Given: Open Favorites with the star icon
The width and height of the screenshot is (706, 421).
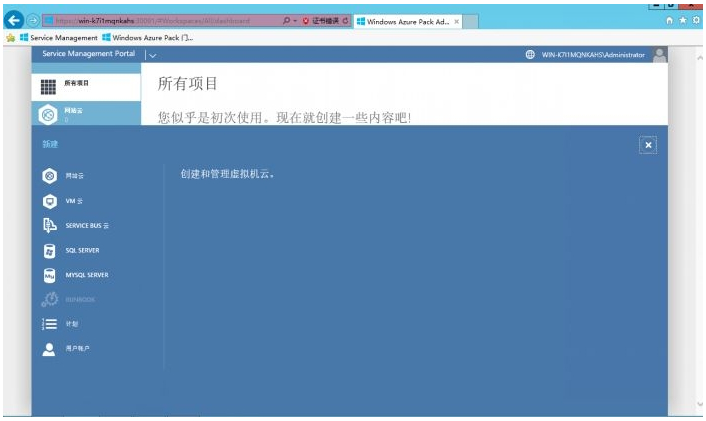Looking at the screenshot, I should click(x=683, y=20).
